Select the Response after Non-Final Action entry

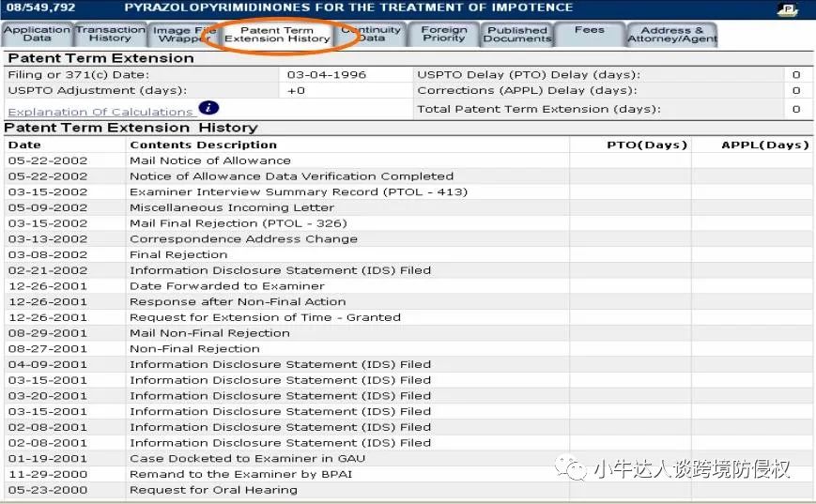pos(408,301)
